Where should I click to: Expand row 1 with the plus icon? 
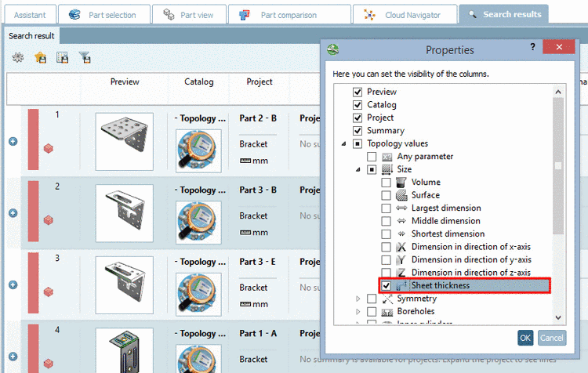click(13, 141)
